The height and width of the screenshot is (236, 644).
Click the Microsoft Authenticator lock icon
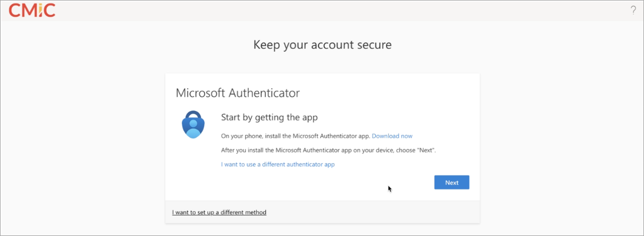click(x=193, y=124)
